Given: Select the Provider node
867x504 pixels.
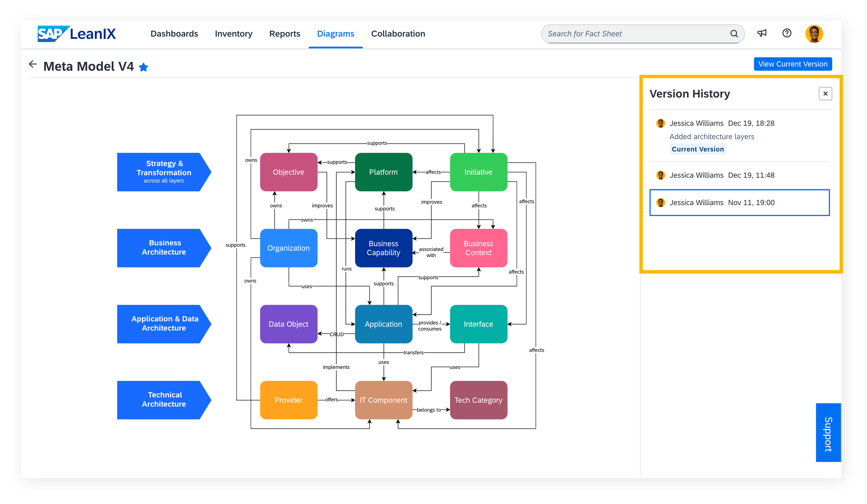Looking at the screenshot, I should (x=288, y=400).
